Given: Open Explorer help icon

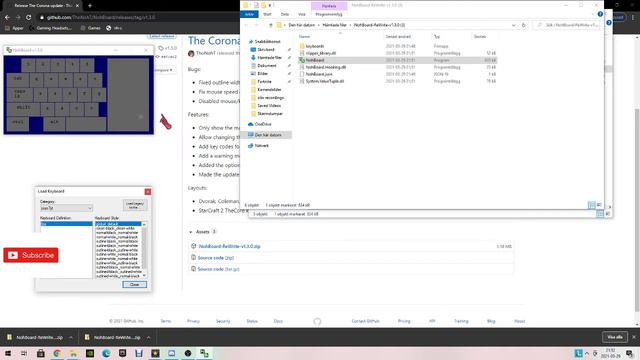Looking at the screenshot, I should 600,14.
